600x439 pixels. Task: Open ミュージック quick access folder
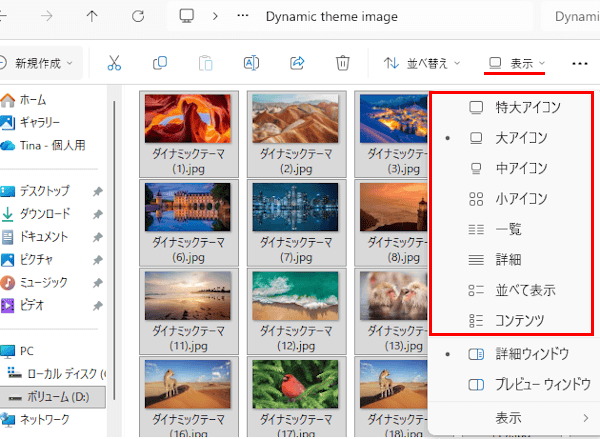point(34,282)
